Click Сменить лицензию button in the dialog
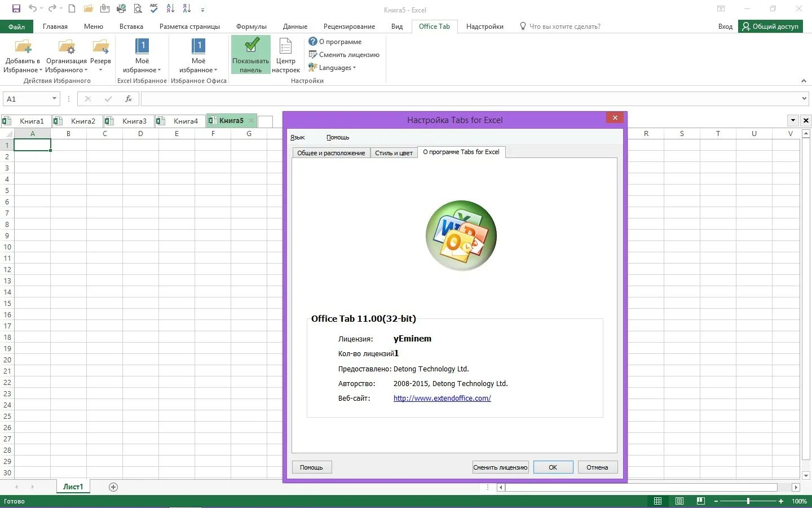Screen dimensions: 812x508 (x=501, y=467)
